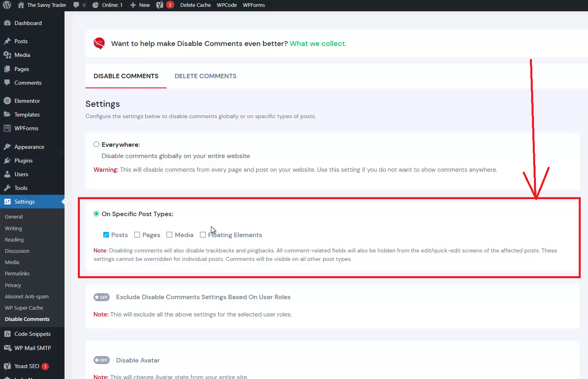Open Elementor from the sidebar
Screen dimensions: 588x379
[x=27, y=101]
